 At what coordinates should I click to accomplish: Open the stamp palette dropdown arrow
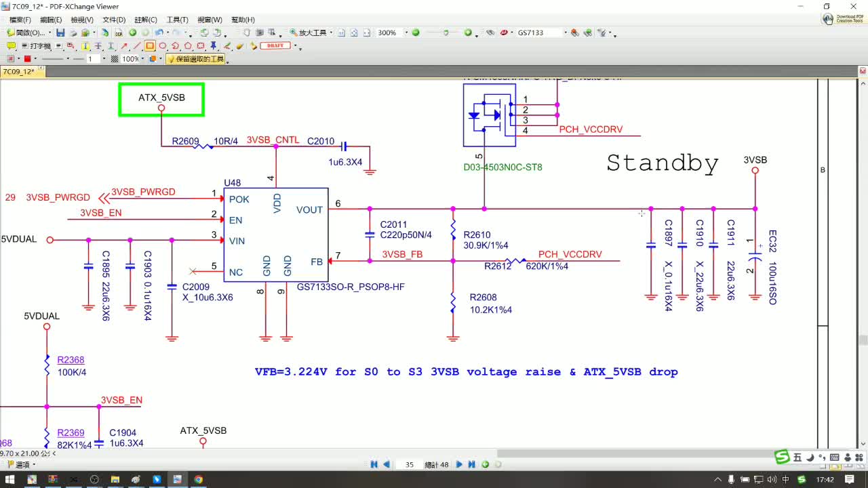295,46
